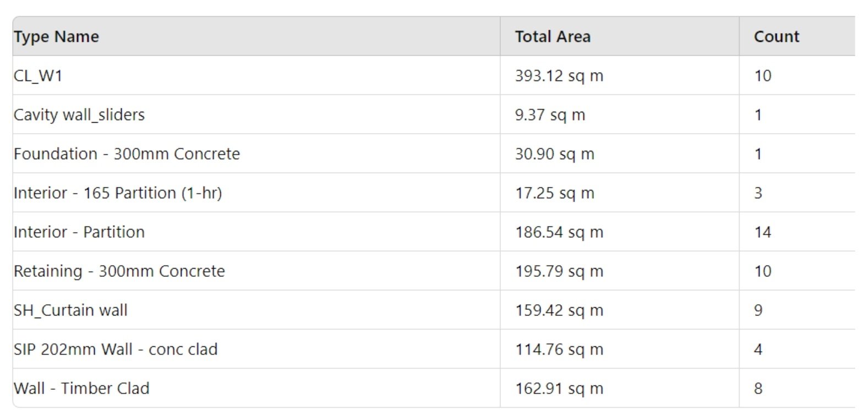
Task: Click the Total Area column header
Action: point(553,36)
